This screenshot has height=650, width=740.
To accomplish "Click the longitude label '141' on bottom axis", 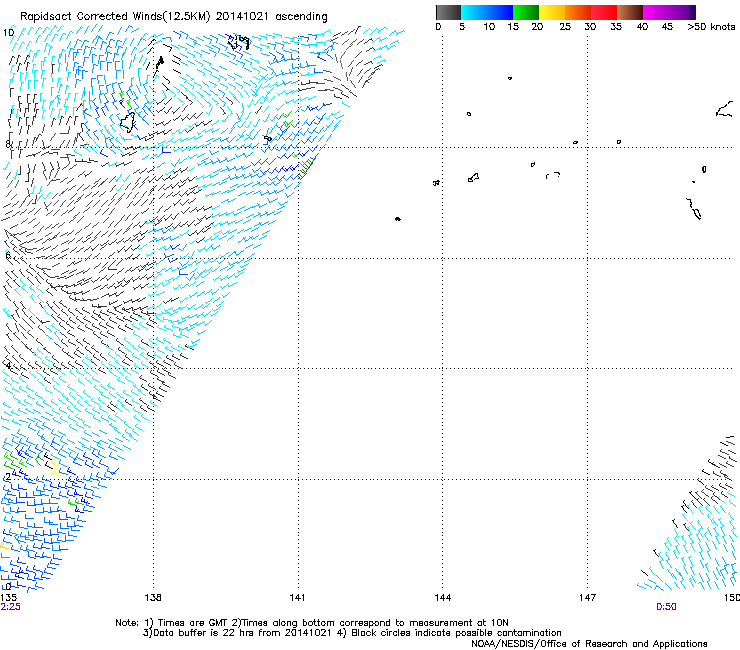I will [x=297, y=598].
